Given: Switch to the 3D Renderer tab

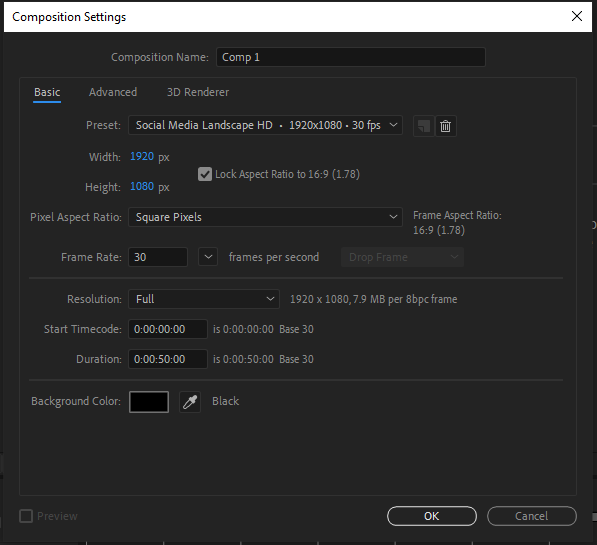Looking at the screenshot, I should (x=198, y=92).
